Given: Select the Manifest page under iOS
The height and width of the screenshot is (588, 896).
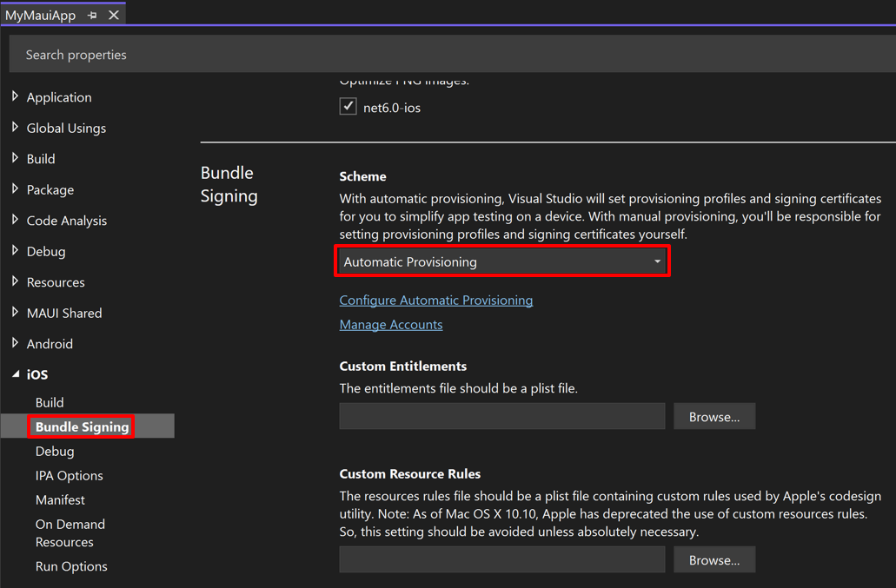Looking at the screenshot, I should pyautogui.click(x=59, y=499).
